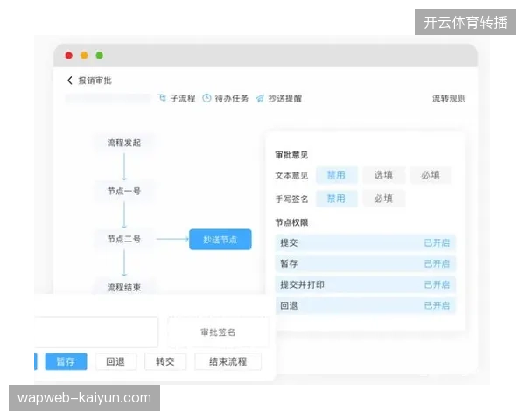Select the 流程结束 node
The height and width of the screenshot is (420, 525).
click(124, 287)
